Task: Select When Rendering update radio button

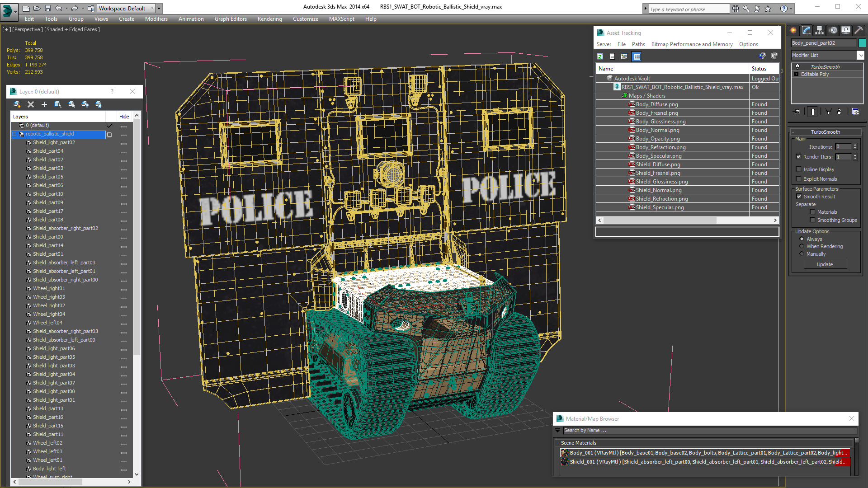Action: click(x=802, y=246)
